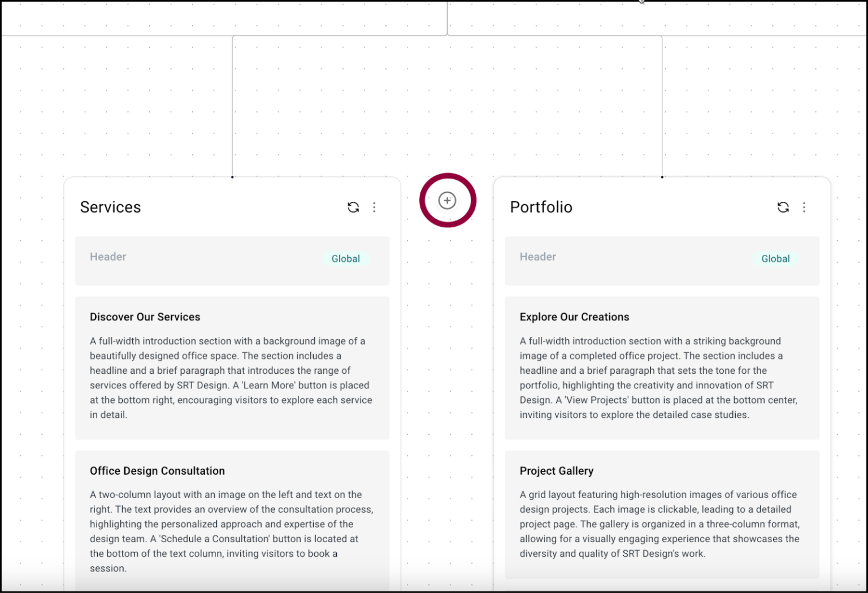The image size is (868, 593).
Task: Toggle the Global tag on Portfolio Header
Action: (x=775, y=258)
